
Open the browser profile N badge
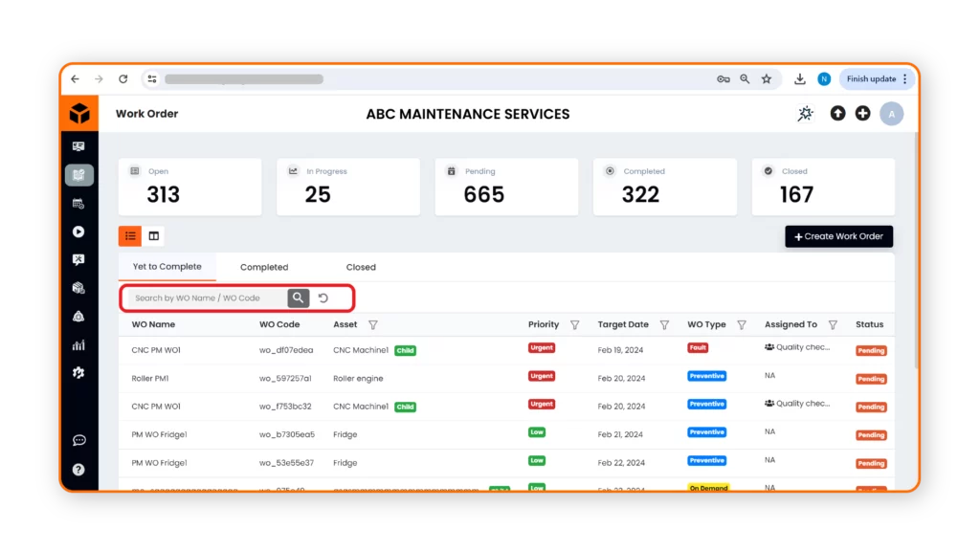824,78
